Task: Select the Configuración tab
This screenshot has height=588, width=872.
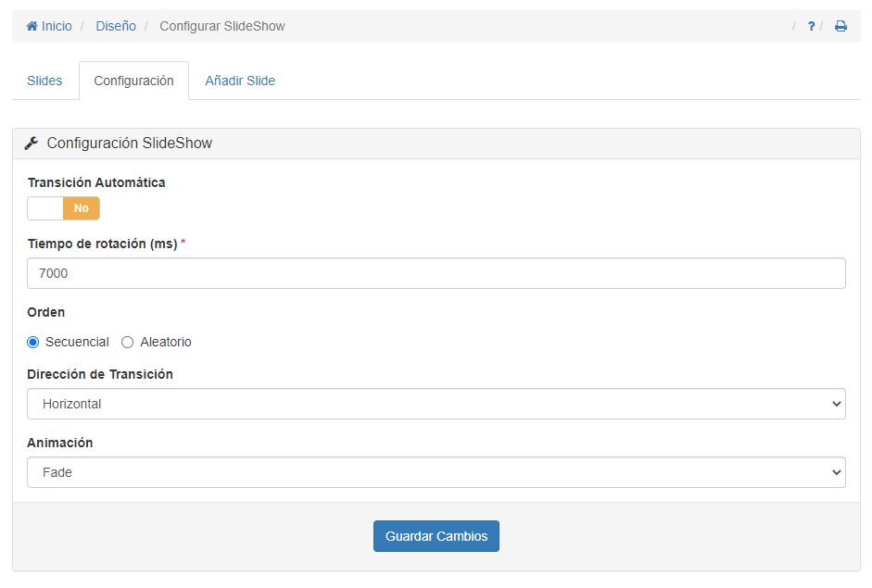Action: click(x=134, y=81)
